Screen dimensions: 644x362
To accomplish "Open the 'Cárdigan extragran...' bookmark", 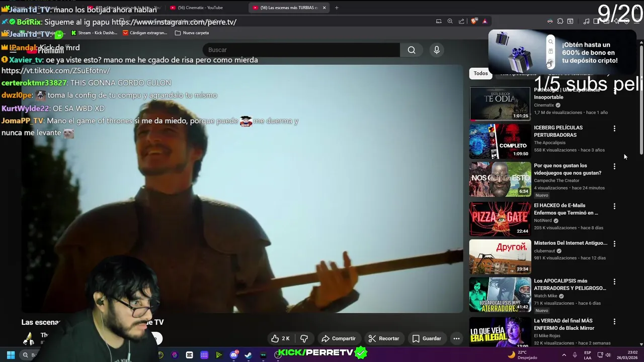I will (x=145, y=33).
